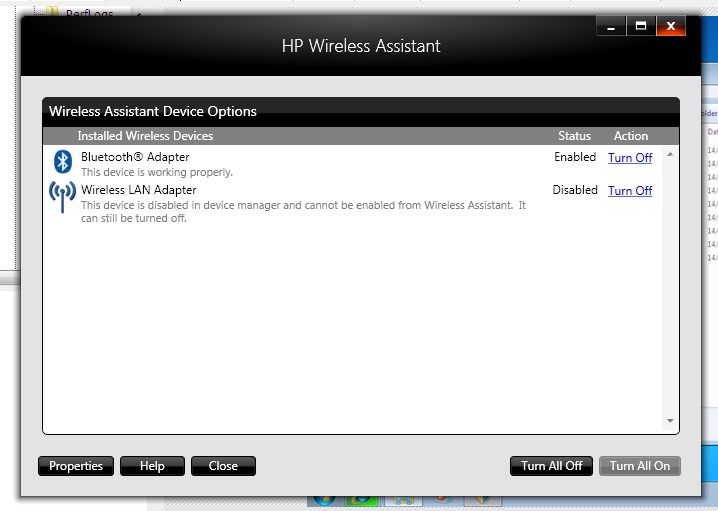Click the Bluetooth adapter icon

[x=63, y=162]
